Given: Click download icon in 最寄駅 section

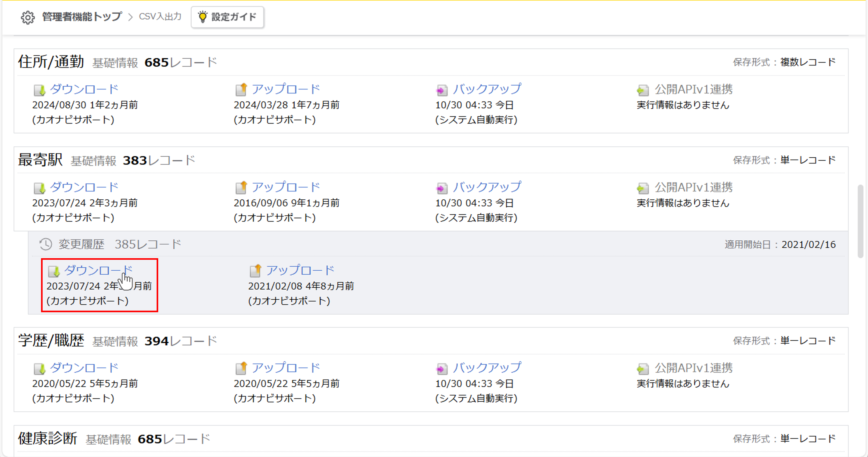Looking at the screenshot, I should pyautogui.click(x=40, y=188).
